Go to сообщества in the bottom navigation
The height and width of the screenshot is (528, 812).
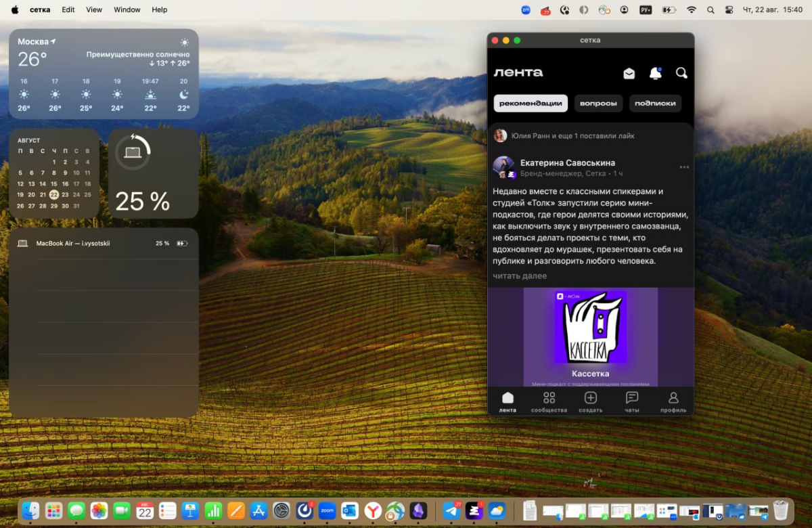click(x=549, y=401)
